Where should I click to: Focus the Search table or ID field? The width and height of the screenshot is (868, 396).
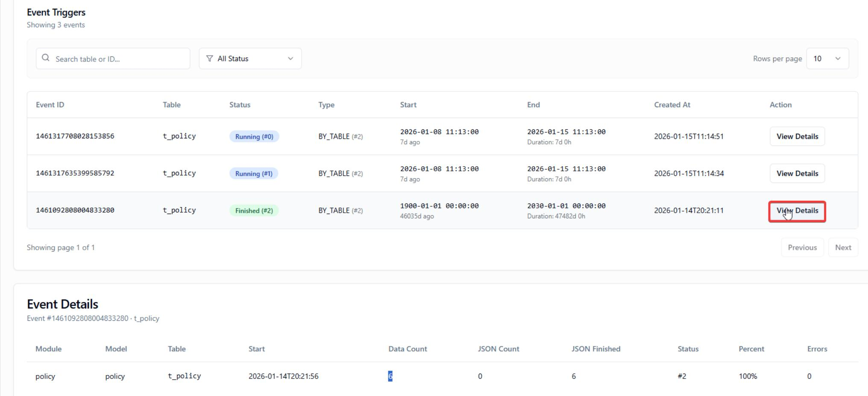click(113, 59)
